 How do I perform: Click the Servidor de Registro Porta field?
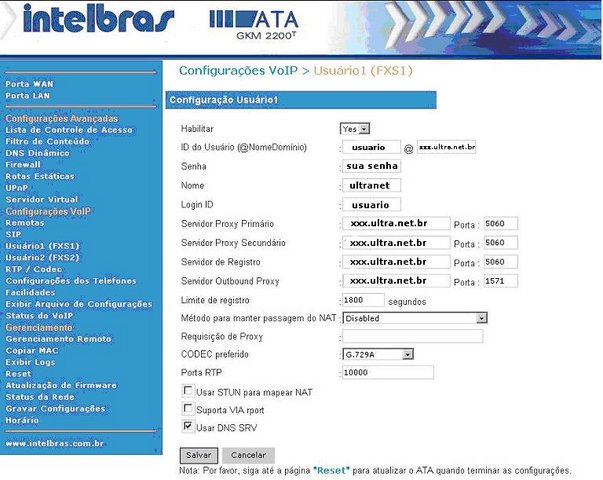(501, 262)
